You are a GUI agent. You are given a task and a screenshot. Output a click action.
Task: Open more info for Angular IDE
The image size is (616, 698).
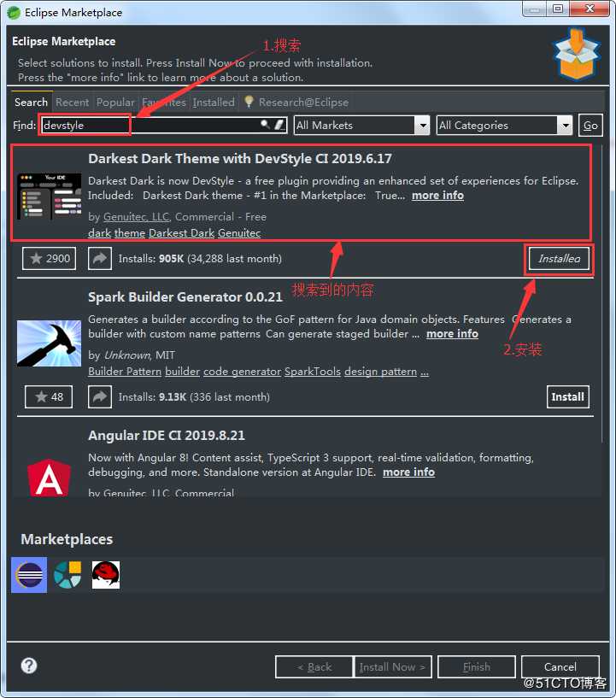tap(408, 472)
